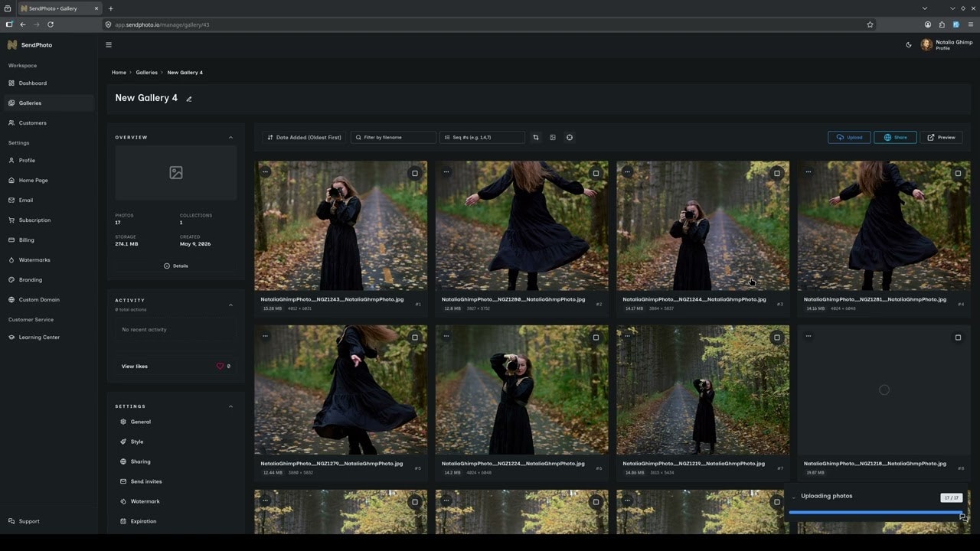Navigate to Home in the breadcrumb
The image size is (980, 551).
(x=119, y=73)
